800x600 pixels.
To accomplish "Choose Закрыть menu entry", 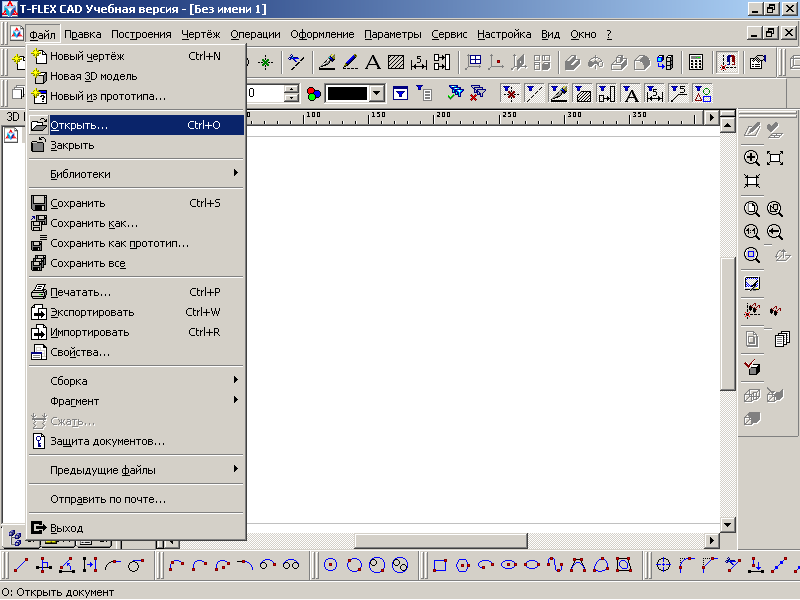I will [136, 145].
